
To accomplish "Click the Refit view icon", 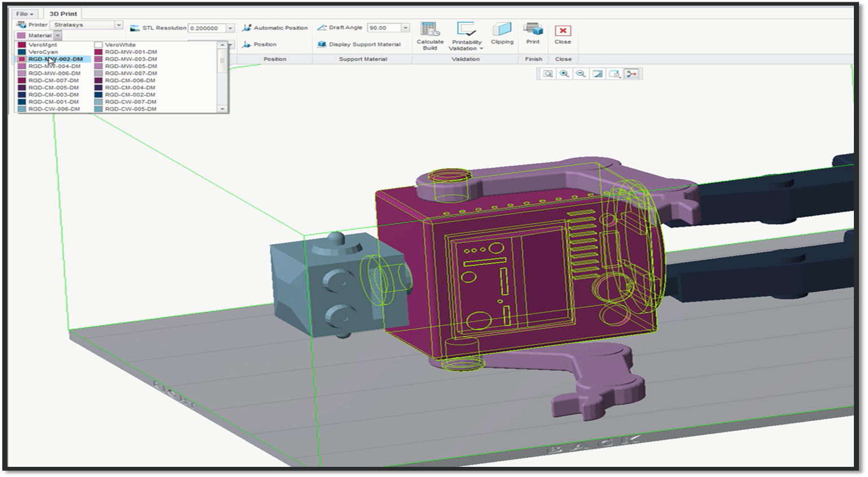I will pyautogui.click(x=547, y=74).
